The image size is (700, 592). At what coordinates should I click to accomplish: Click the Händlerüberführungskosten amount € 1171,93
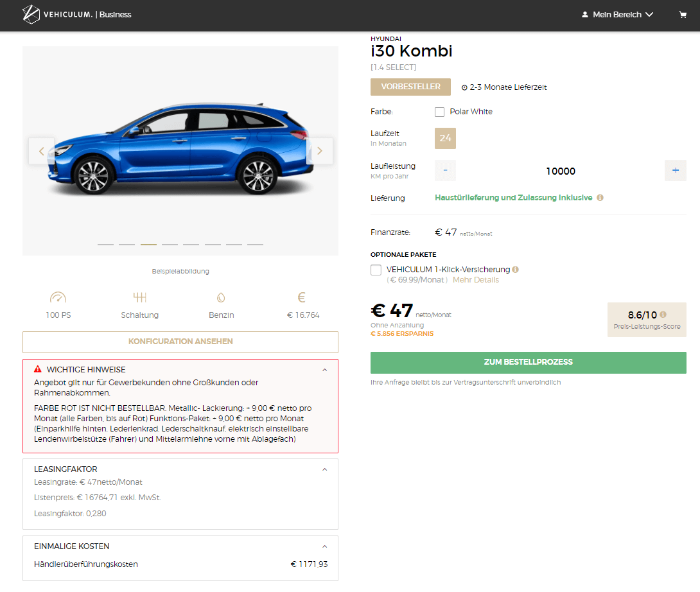(x=310, y=564)
